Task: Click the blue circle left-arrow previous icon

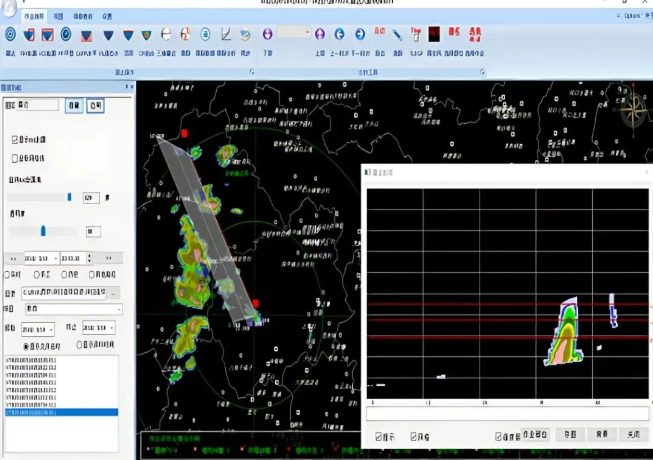Action: click(339, 34)
